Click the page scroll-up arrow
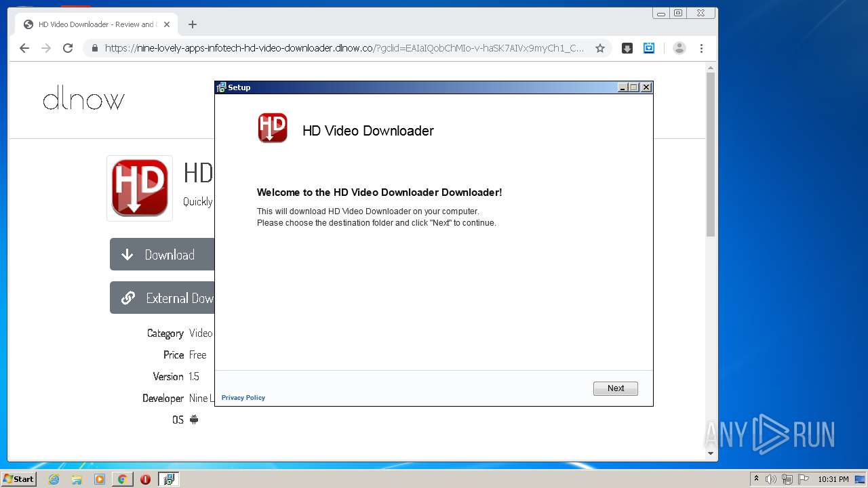Screen dimensions: 868x488 (x=711, y=67)
